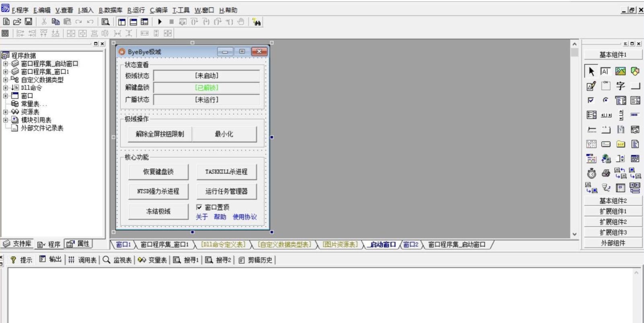Select the directory (DIR) box component icon
644x323 pixels.
620,144
